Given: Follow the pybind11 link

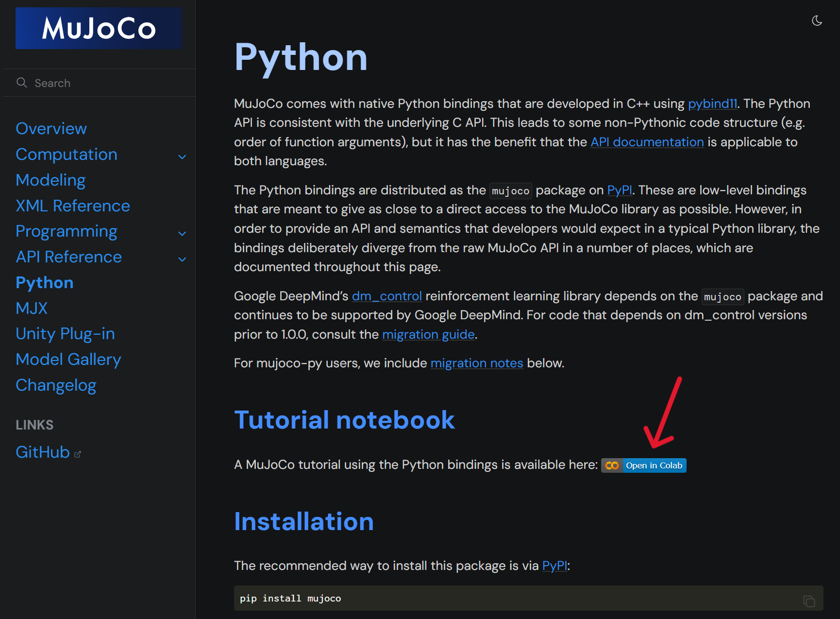Looking at the screenshot, I should pyautogui.click(x=712, y=103).
